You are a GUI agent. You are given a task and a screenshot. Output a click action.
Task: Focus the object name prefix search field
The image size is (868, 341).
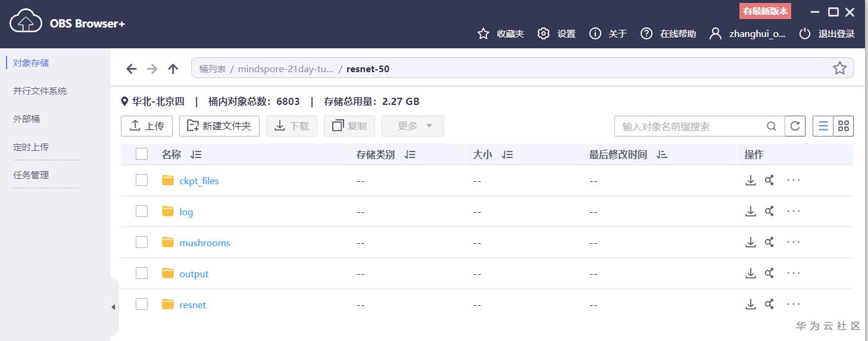click(x=691, y=126)
